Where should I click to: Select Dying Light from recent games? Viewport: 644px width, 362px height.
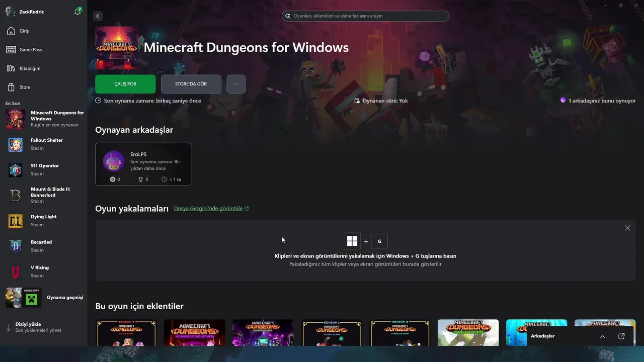[43, 221]
